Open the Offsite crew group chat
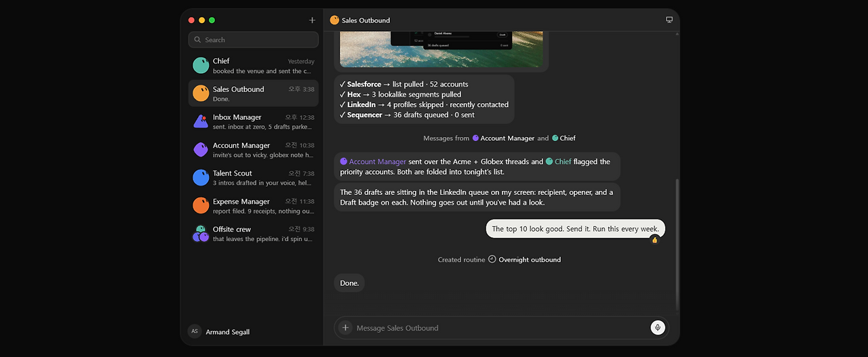 click(x=253, y=234)
